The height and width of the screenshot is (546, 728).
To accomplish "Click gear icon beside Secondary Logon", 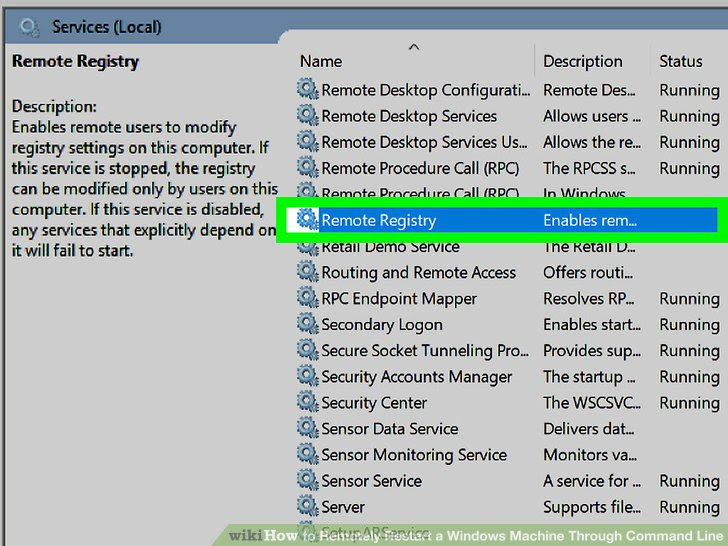I will 307,324.
